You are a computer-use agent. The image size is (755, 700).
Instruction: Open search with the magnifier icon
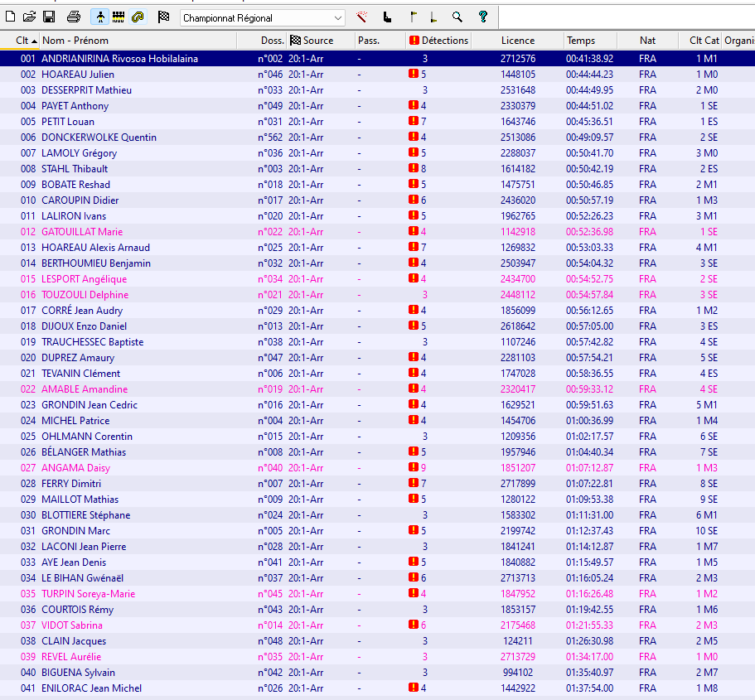[x=457, y=17]
